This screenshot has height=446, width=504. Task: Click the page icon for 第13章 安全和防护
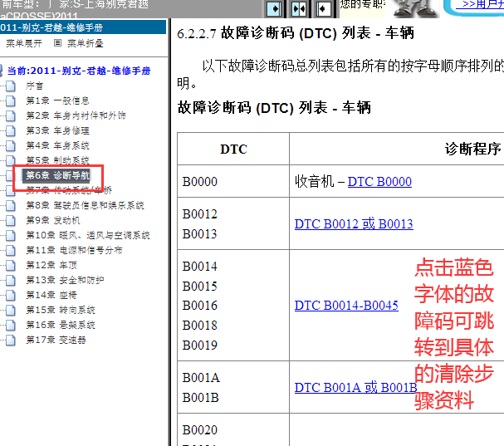click(11, 280)
